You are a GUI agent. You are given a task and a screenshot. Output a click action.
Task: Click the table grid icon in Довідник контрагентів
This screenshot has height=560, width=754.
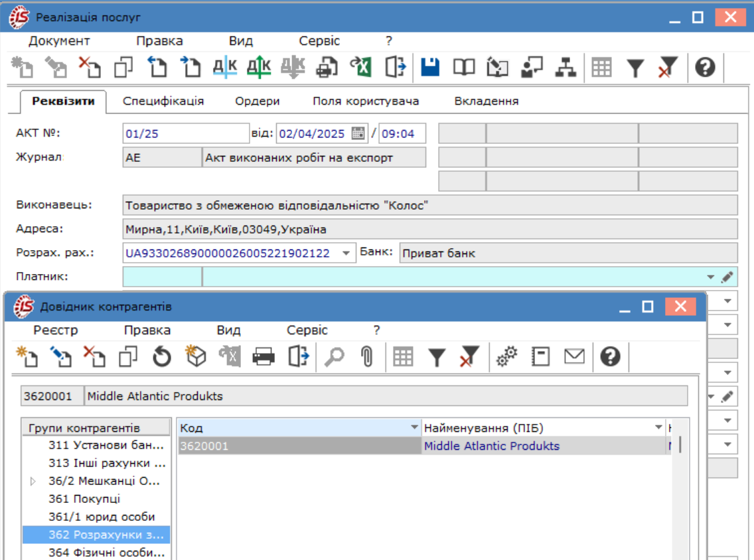pyautogui.click(x=403, y=357)
